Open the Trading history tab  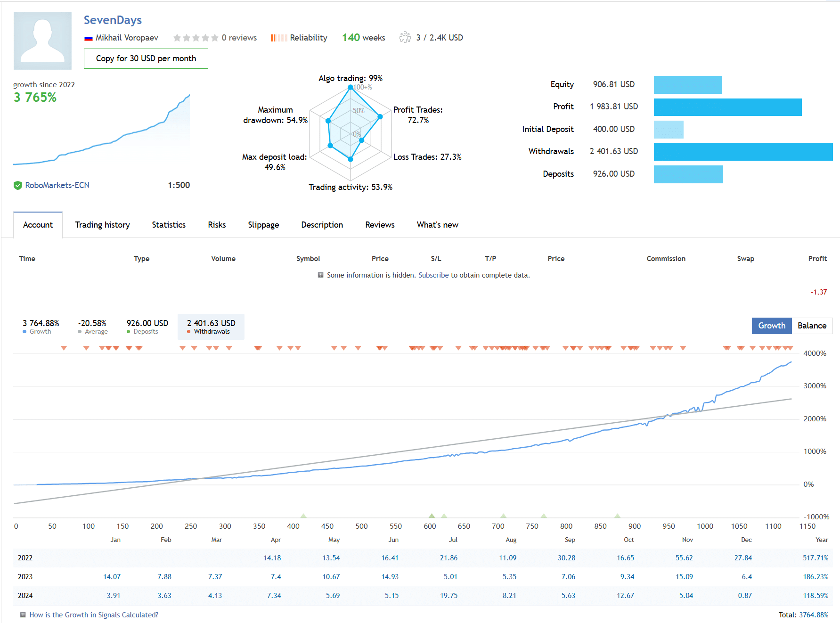click(102, 225)
